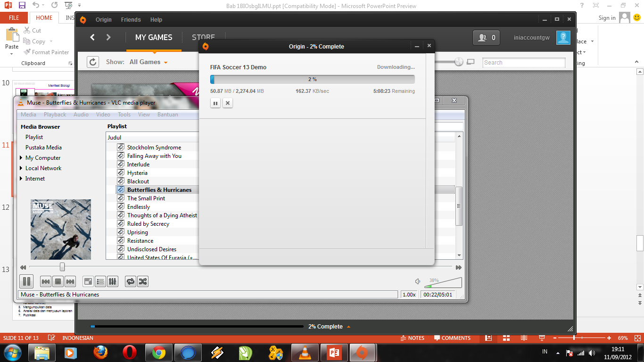Click the Origin Search field
The width and height of the screenshot is (644, 362).
(x=524, y=63)
